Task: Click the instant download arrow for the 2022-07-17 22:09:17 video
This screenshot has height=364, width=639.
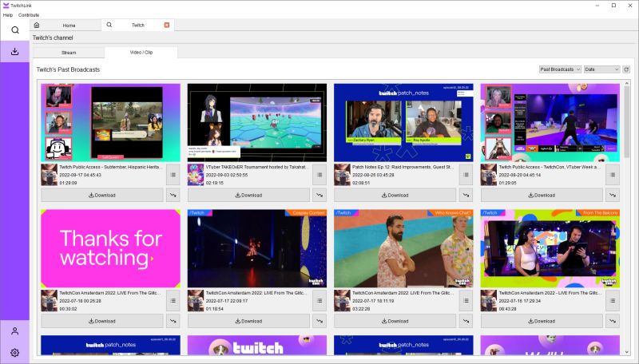Action: point(319,321)
